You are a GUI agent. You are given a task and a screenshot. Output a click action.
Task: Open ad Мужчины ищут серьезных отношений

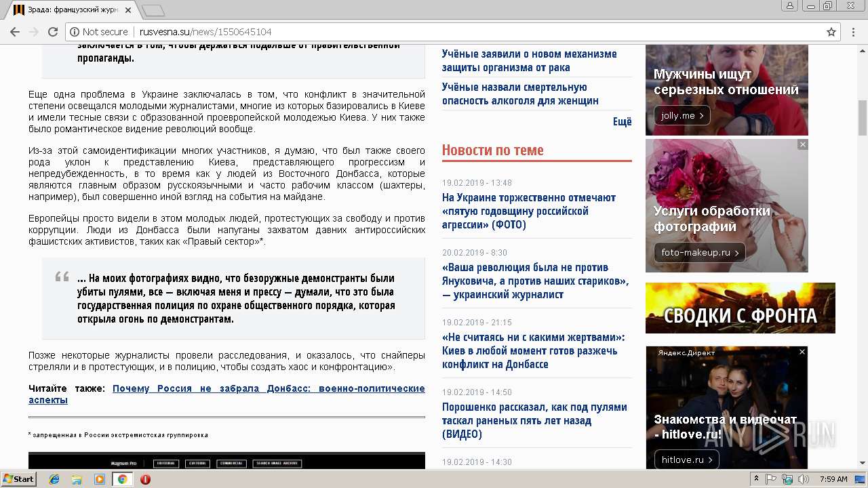point(726,81)
